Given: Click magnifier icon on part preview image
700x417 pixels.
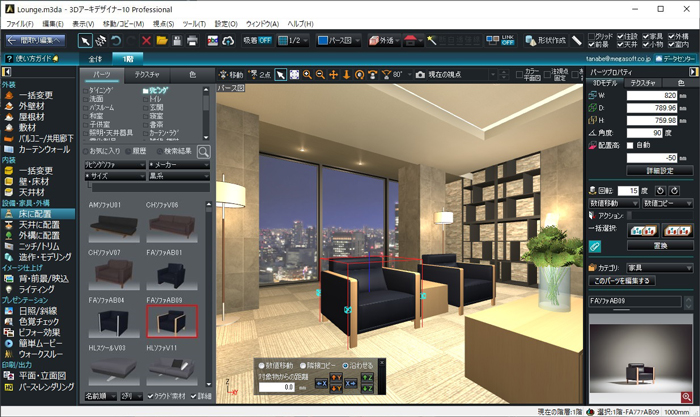Looking at the screenshot, I should pos(686,397).
